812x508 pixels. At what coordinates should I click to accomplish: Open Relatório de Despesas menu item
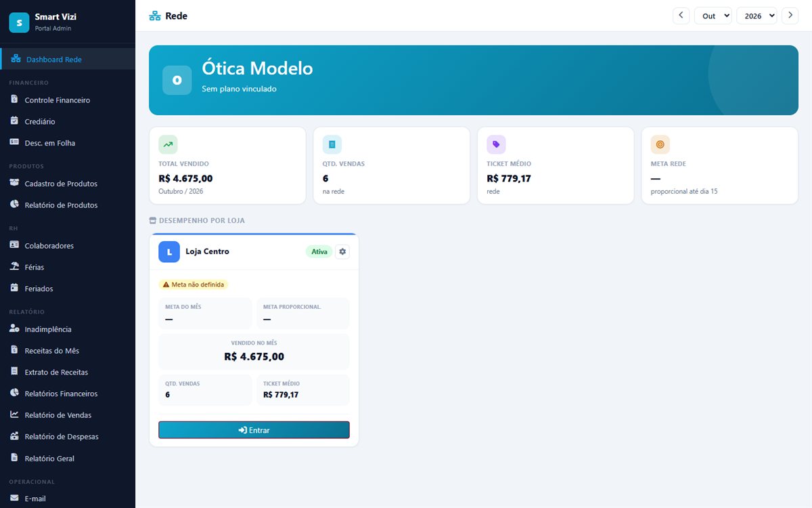point(68,437)
